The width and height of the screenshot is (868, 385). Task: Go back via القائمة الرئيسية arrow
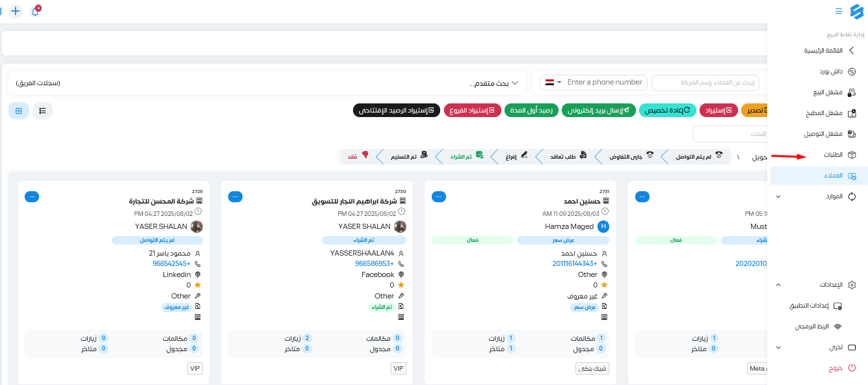[852, 50]
